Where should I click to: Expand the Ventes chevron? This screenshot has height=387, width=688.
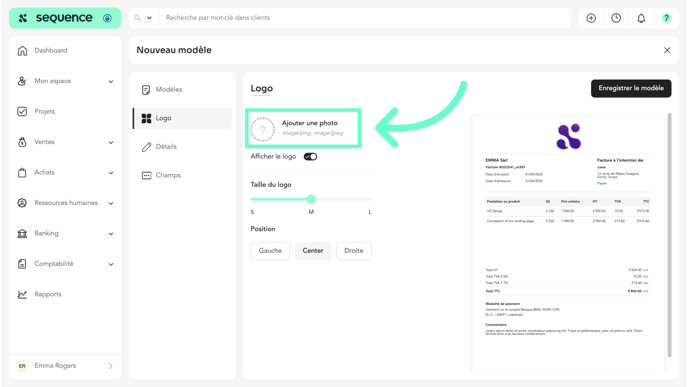tap(111, 142)
